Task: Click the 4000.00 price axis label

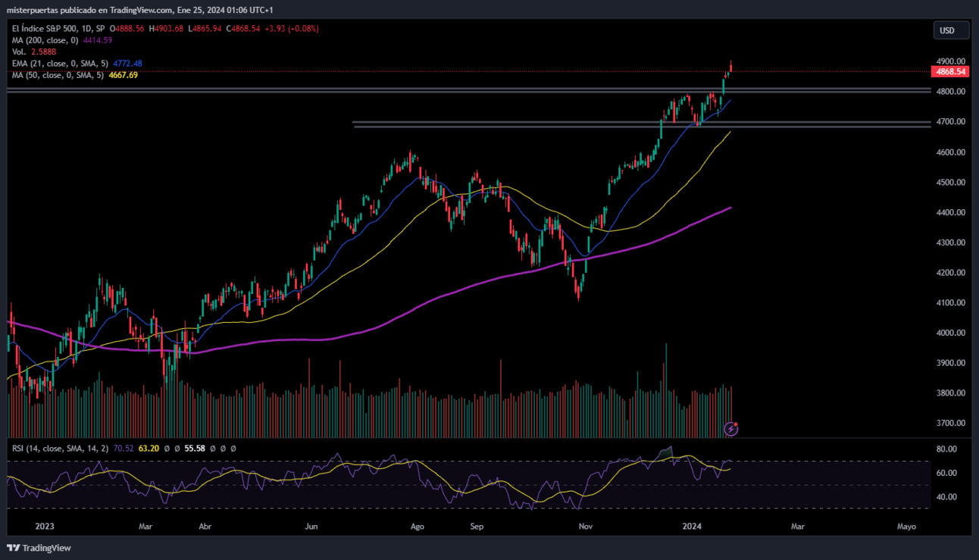Action: pyautogui.click(x=951, y=333)
